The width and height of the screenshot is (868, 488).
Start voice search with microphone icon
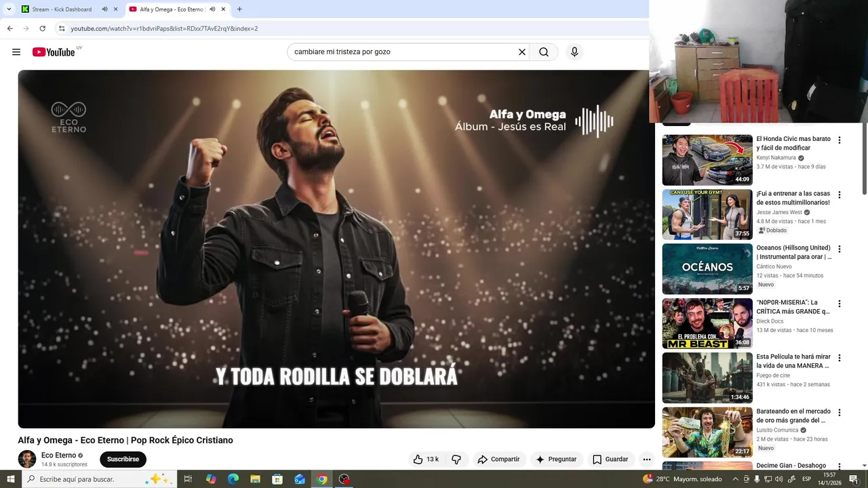pos(574,52)
